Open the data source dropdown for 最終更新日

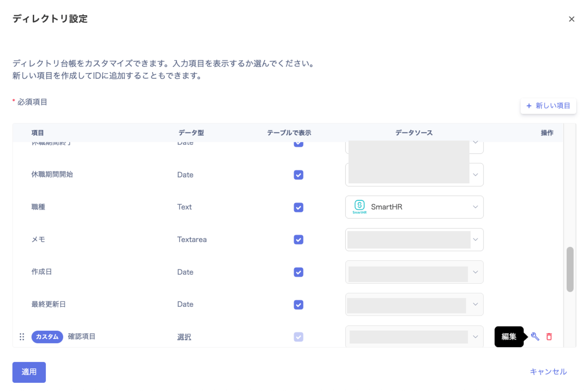click(414, 304)
